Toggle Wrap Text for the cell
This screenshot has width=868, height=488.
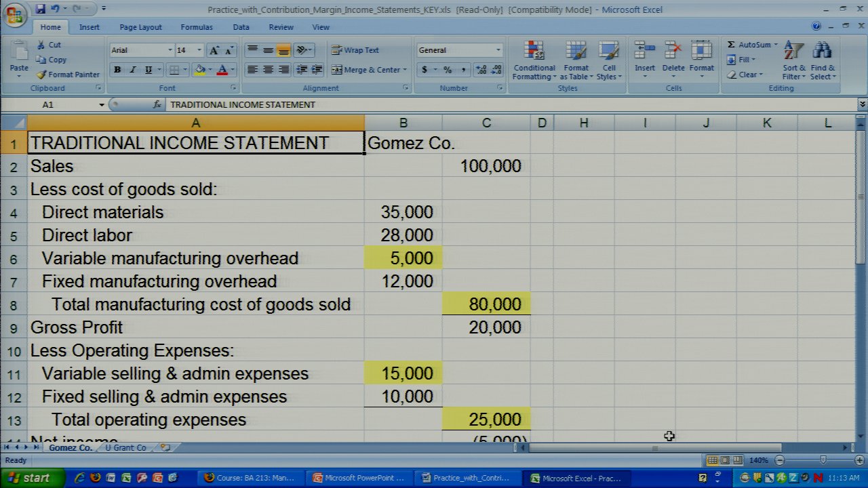(355, 50)
